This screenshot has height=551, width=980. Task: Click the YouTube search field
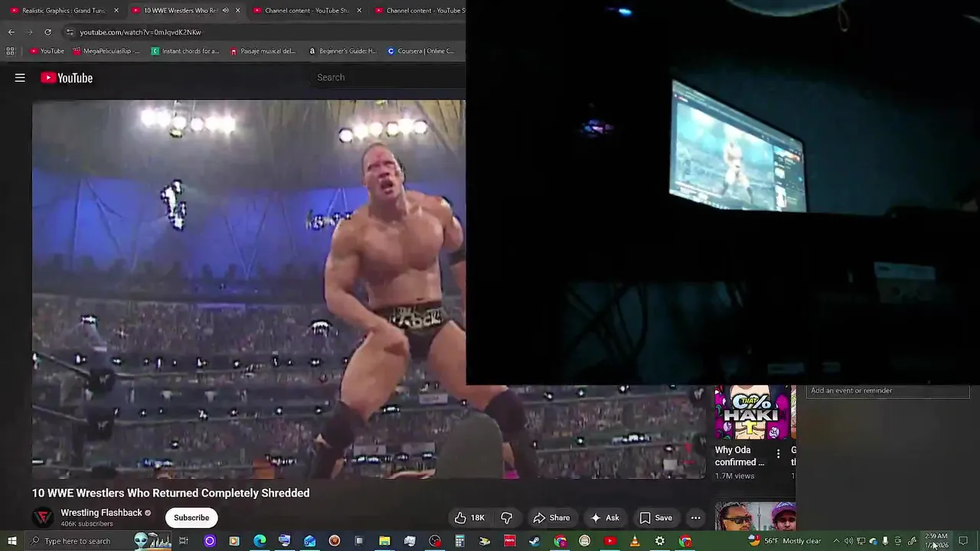point(387,77)
